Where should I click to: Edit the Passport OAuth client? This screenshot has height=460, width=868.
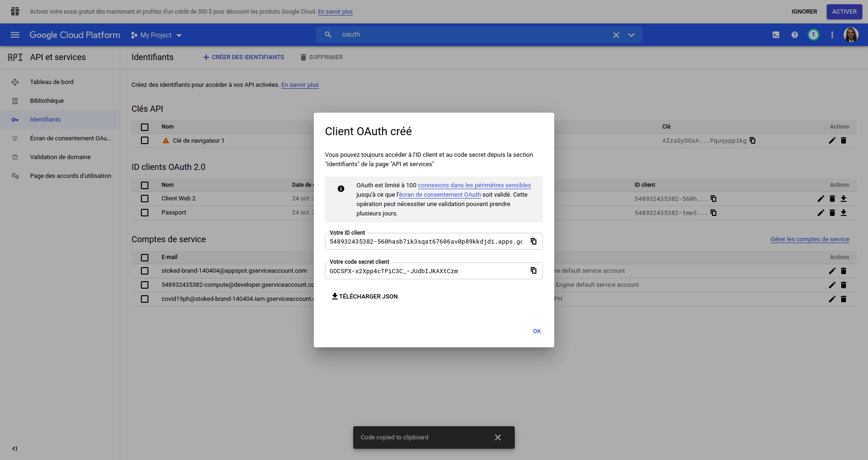point(821,213)
